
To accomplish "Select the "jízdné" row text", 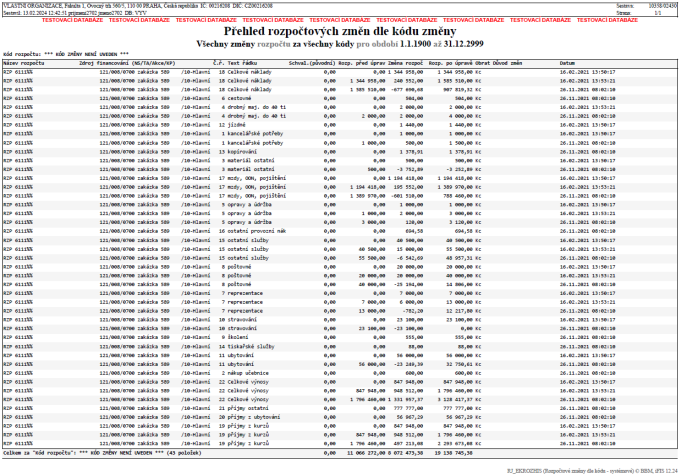I will pos(236,125).
